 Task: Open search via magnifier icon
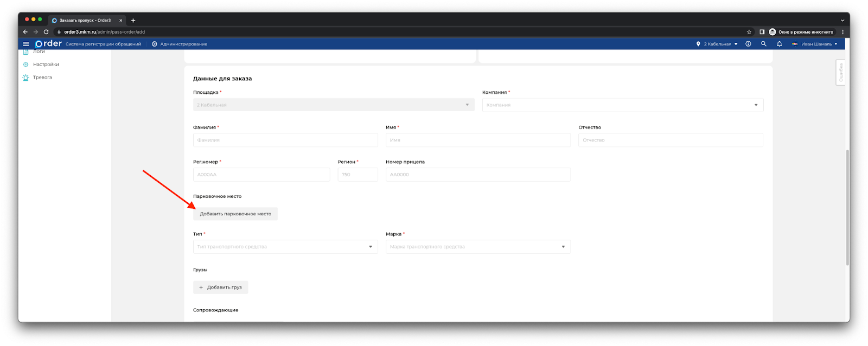(x=763, y=44)
